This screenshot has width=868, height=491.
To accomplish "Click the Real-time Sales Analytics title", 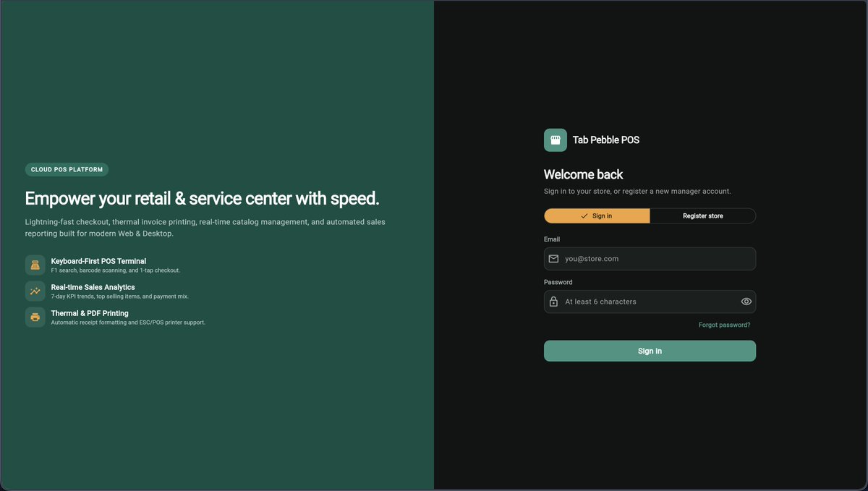I will [x=93, y=287].
